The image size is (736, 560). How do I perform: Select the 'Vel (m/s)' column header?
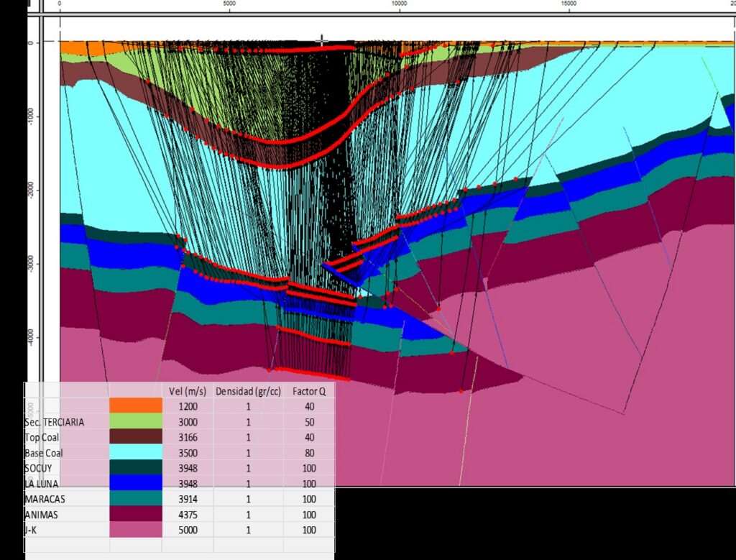188,391
